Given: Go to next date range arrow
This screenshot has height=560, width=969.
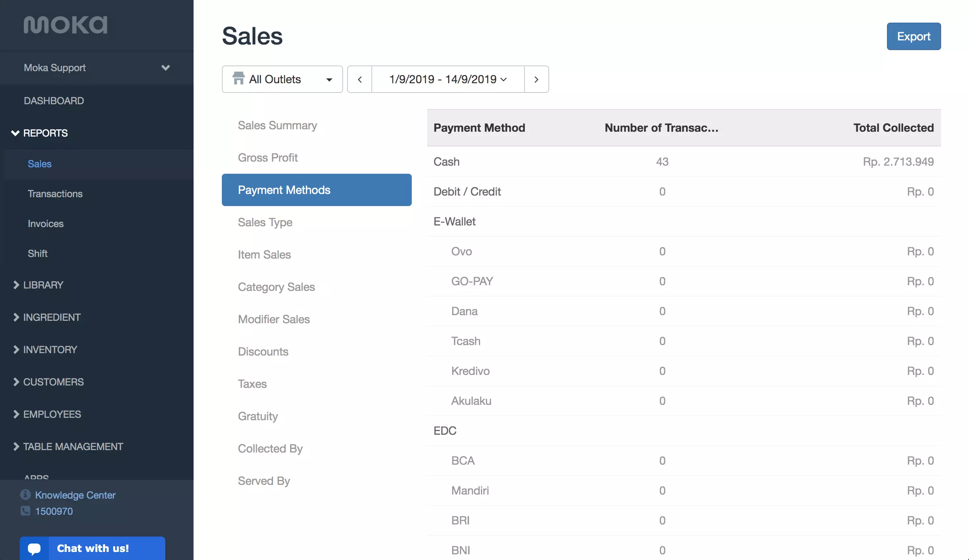Looking at the screenshot, I should [x=536, y=79].
